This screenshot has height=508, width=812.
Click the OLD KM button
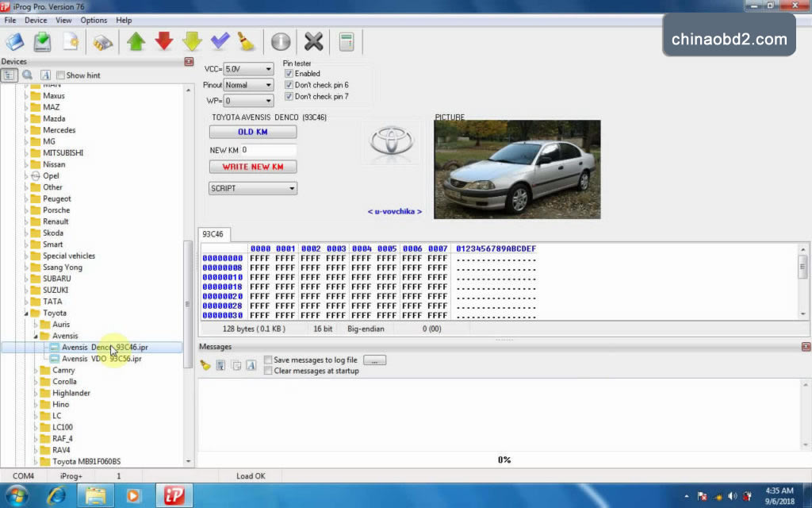[x=253, y=132]
